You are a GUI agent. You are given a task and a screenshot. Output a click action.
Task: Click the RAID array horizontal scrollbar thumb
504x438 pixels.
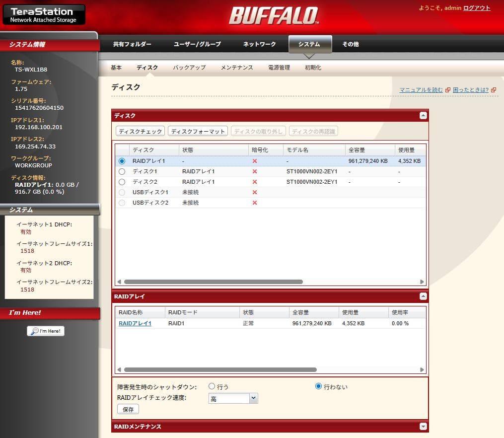tap(220, 369)
